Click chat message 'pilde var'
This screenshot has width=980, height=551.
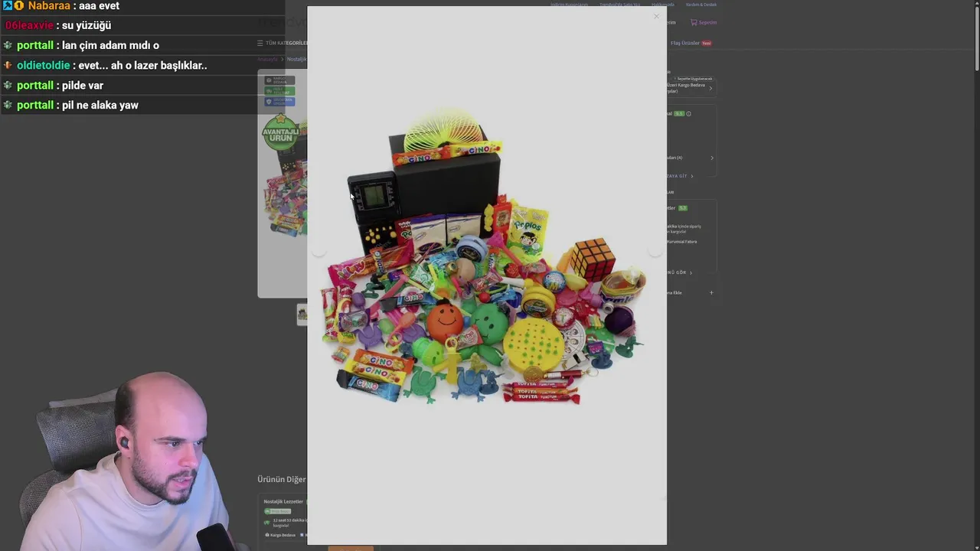pyautogui.click(x=83, y=85)
